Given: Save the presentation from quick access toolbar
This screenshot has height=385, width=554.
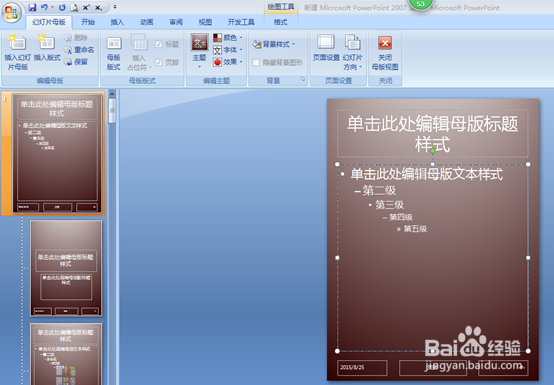Looking at the screenshot, I should pos(32,7).
